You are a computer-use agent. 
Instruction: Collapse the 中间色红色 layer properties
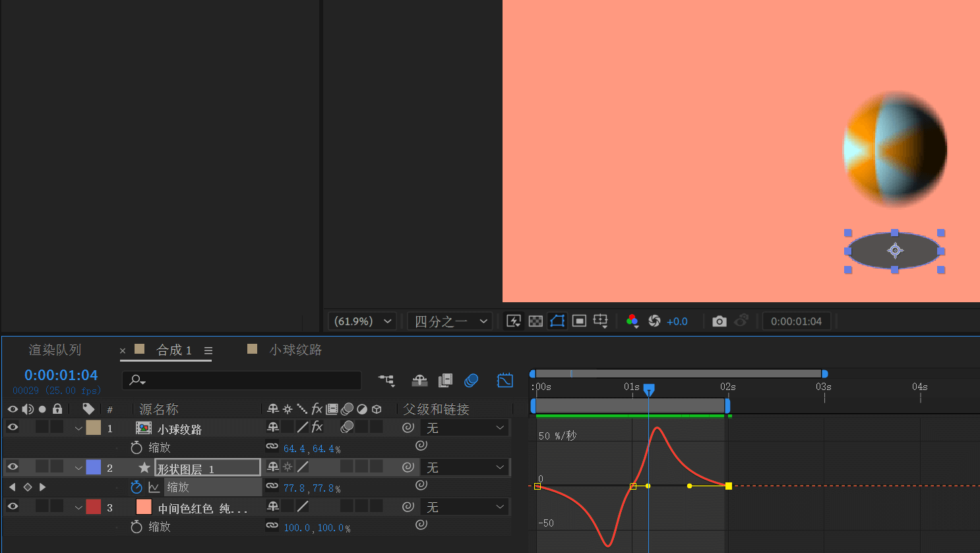coord(78,507)
